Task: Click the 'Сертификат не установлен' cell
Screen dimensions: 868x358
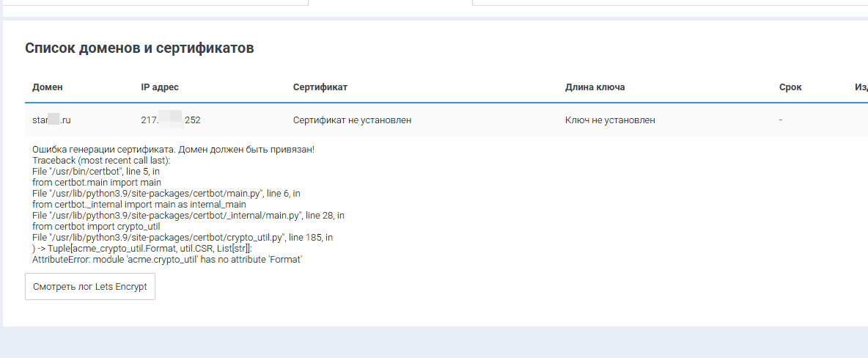Action: [x=352, y=120]
